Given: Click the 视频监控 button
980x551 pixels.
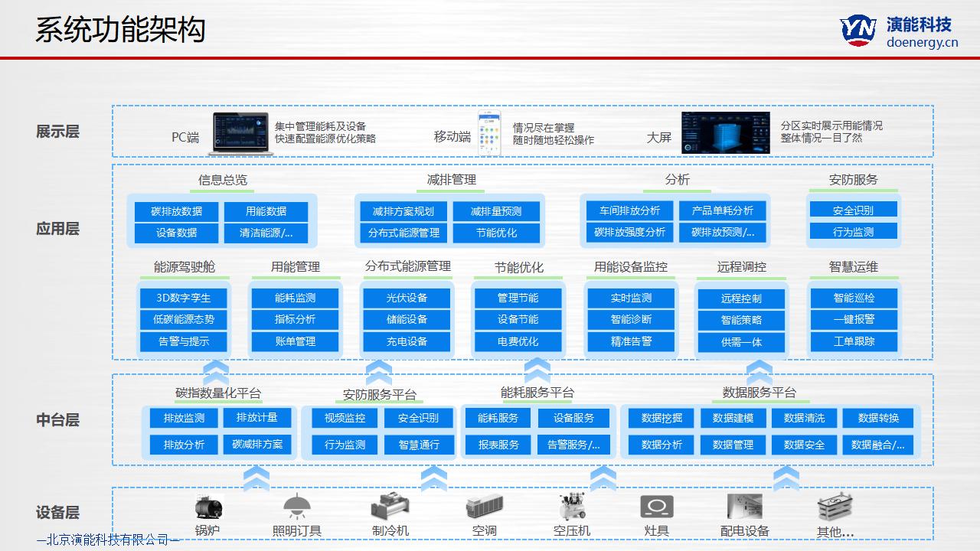Looking at the screenshot, I should (x=345, y=418).
